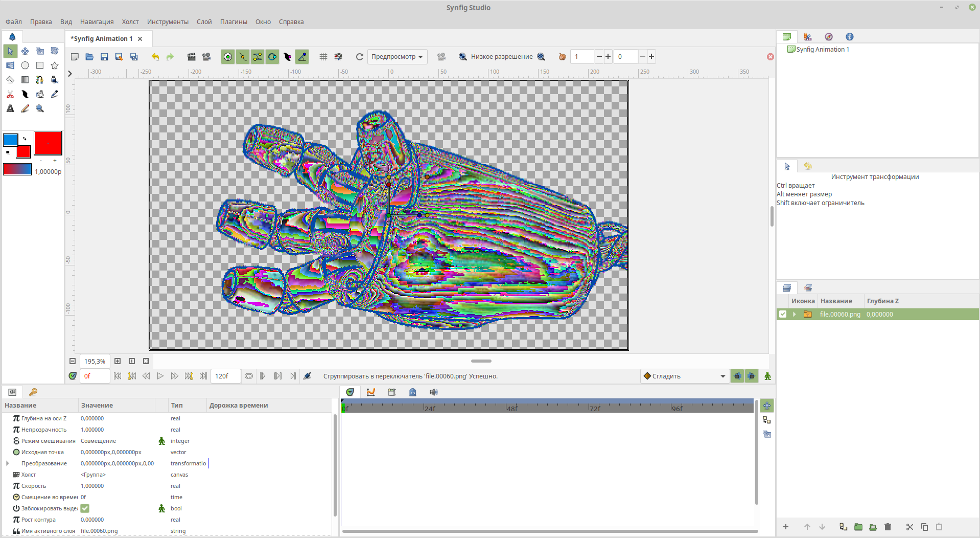The height and width of the screenshot is (538, 980).
Task: Open the 'Плагины' menu
Action: tap(233, 21)
